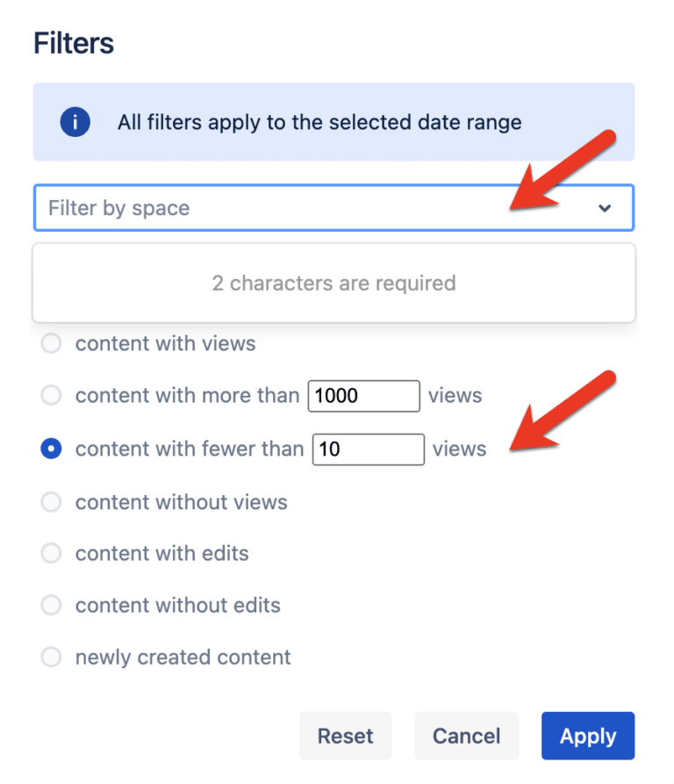
Task: Select the 'content with views' radio button
Action: coord(51,343)
